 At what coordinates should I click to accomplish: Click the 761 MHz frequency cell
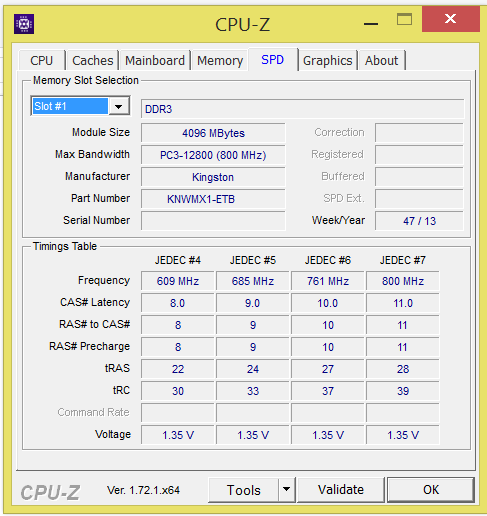tap(328, 281)
